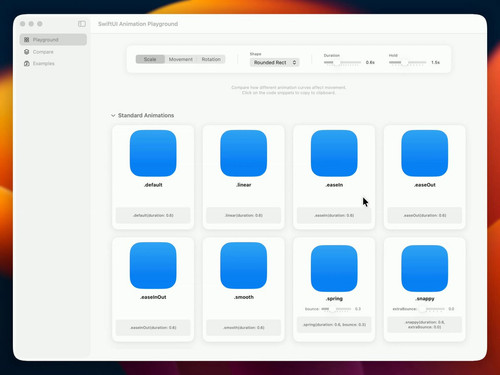Click the .spring label text
Image resolution: width=500 pixels, height=375 pixels.
tap(334, 299)
